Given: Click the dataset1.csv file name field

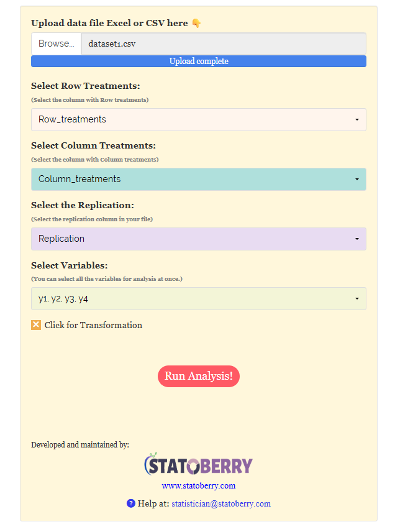Looking at the screenshot, I should [x=224, y=44].
